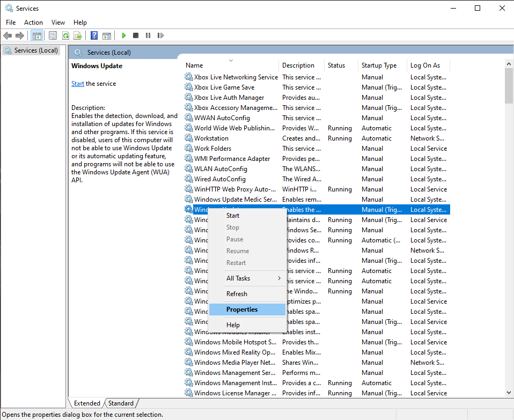Switch to the Standard tab
The image size is (514, 420).
(x=121, y=403)
